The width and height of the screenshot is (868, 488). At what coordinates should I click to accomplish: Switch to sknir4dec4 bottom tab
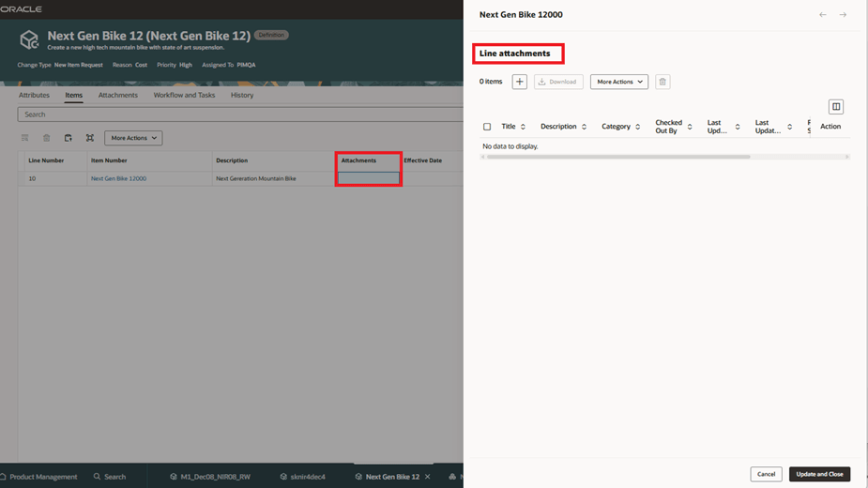click(303, 477)
